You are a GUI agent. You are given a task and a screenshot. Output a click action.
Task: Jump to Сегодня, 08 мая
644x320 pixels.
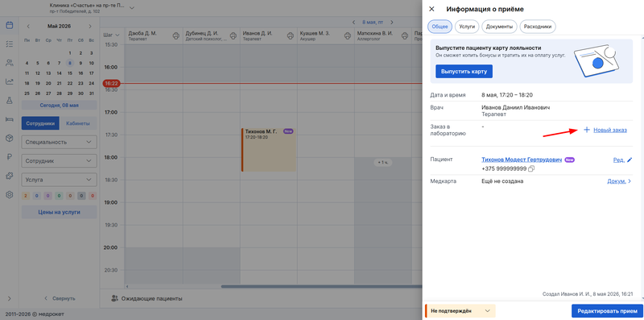59,105
